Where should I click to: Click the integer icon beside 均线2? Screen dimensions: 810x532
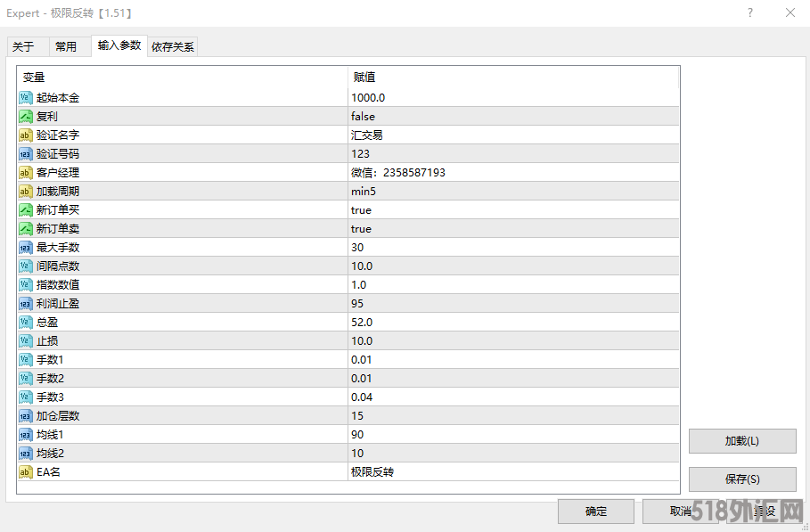coord(26,453)
